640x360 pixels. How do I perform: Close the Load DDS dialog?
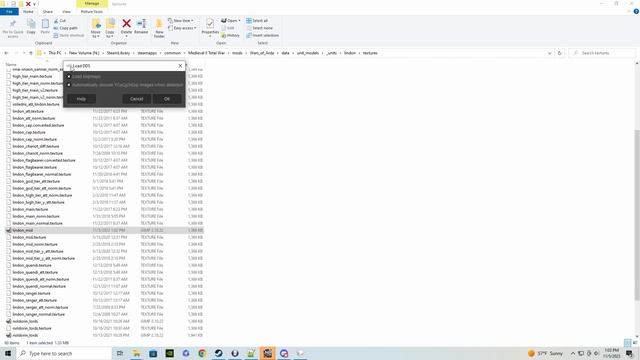180,66
